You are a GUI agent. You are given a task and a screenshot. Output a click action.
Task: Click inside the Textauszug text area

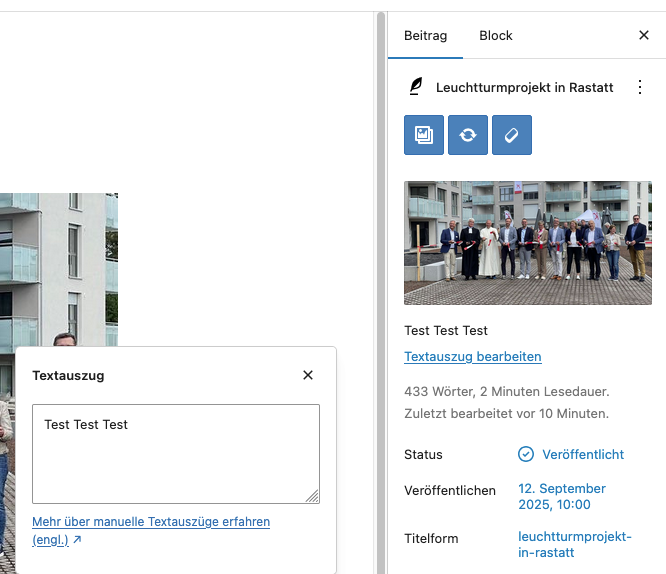click(175, 453)
